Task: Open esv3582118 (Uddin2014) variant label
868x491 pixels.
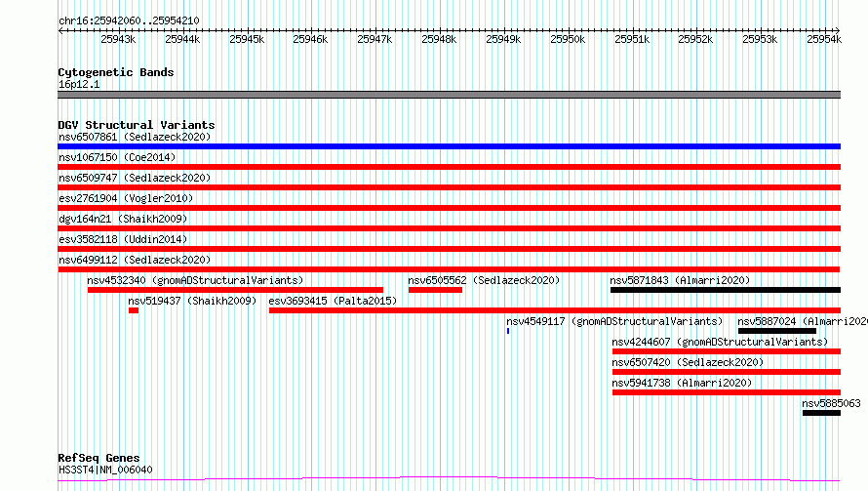Action: coord(123,239)
